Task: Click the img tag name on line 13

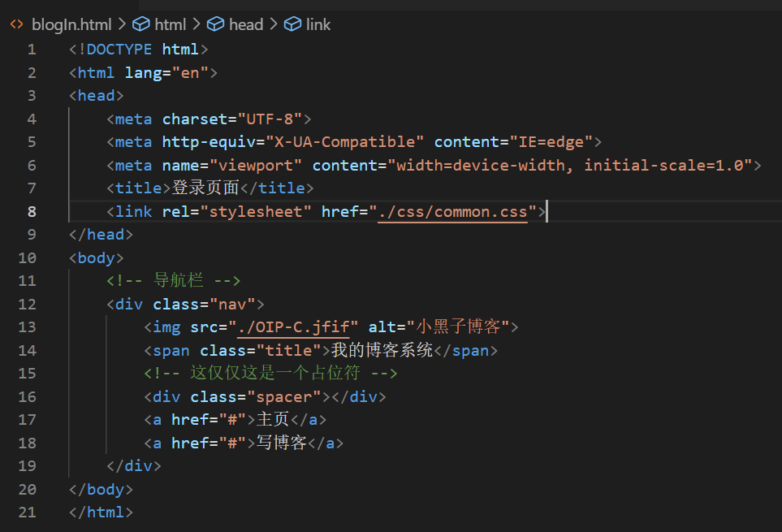Action: click(166, 327)
